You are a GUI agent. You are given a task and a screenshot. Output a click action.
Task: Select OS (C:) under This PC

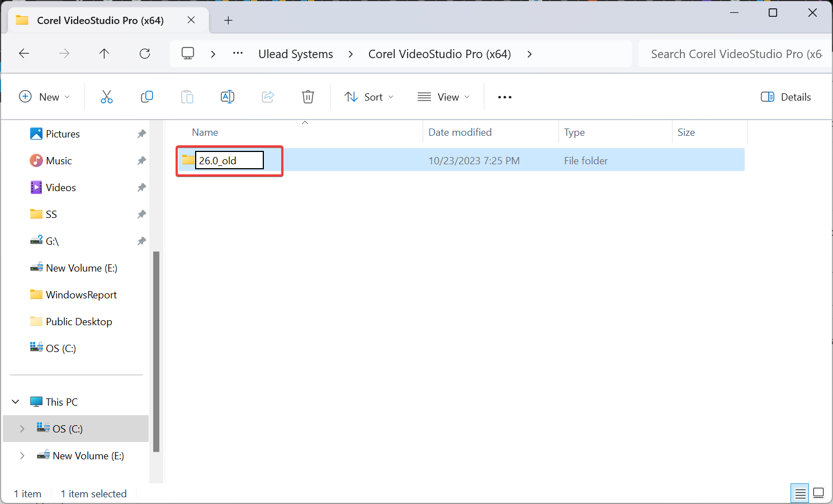point(68,429)
